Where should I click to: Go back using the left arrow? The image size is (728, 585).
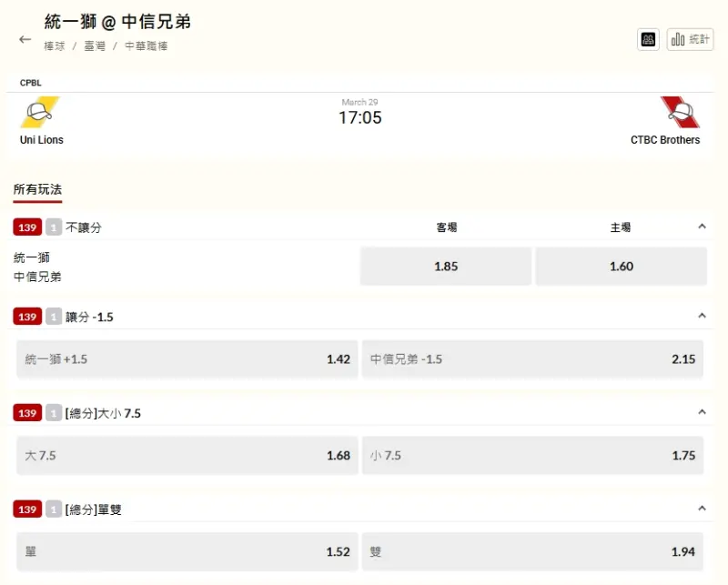pos(25,39)
